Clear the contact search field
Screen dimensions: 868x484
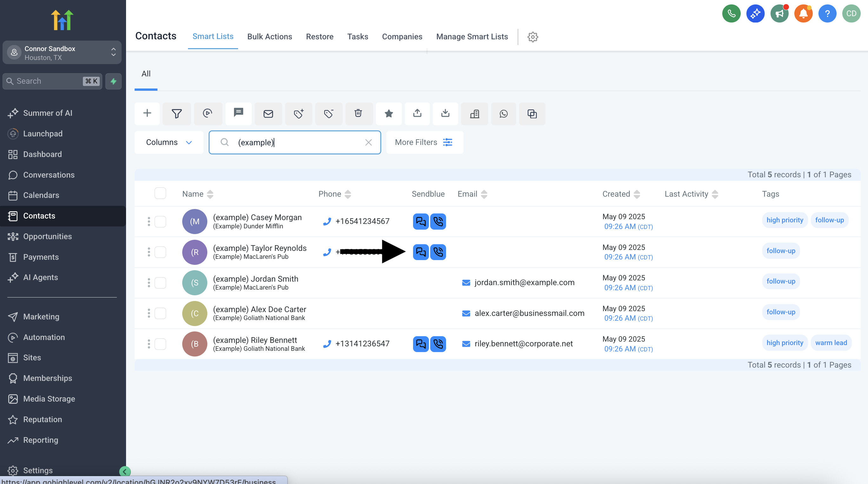pos(368,142)
